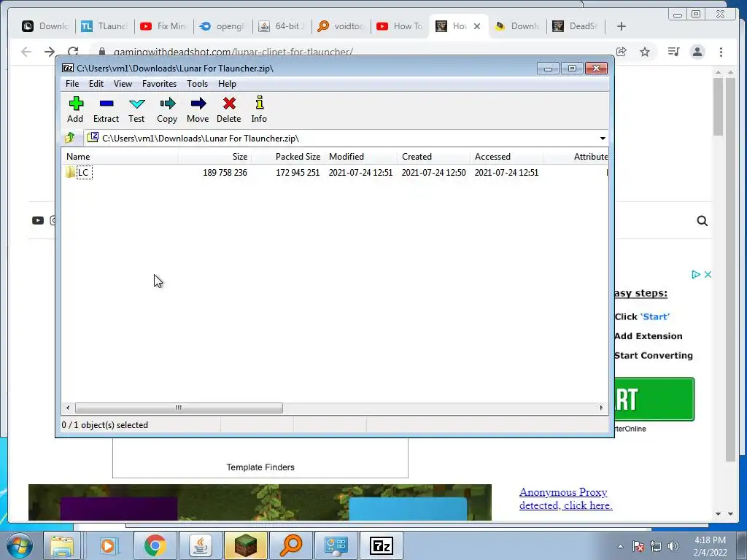
Task: Click the Extract toolbar icon
Action: click(106, 109)
